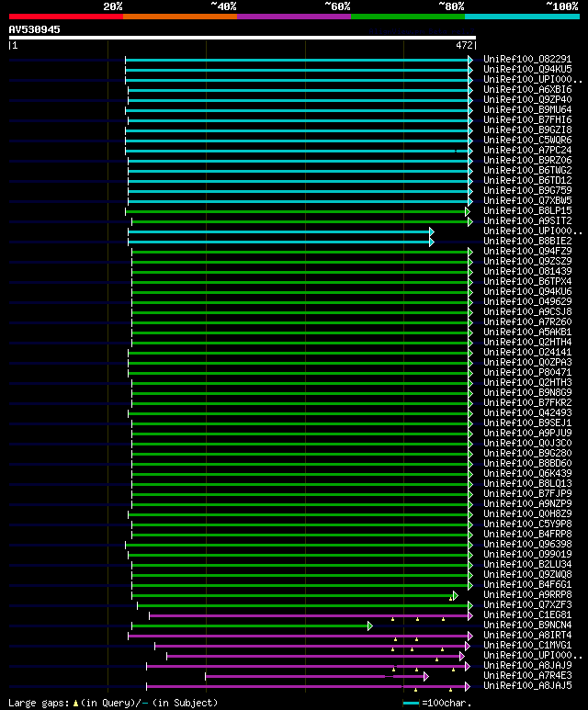588x710 pixels.
Task: Select the UniRef100_Q6K439 label
Action: point(527,474)
